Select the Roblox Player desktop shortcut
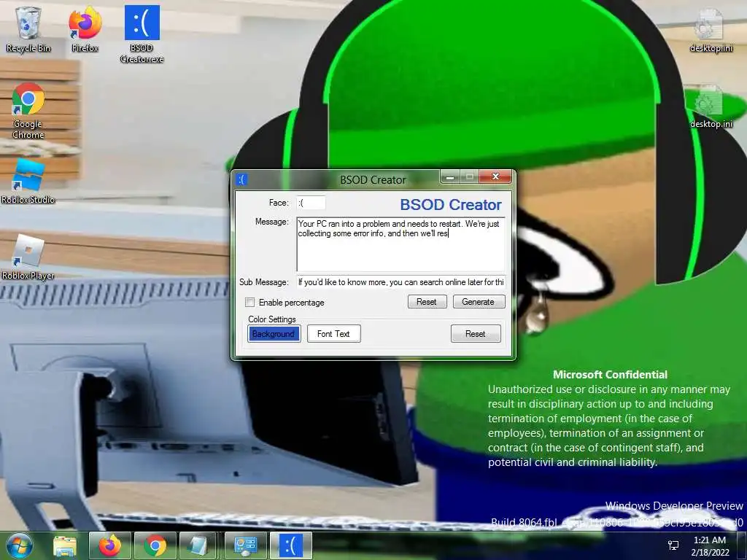This screenshot has width=747, height=560. click(28, 257)
